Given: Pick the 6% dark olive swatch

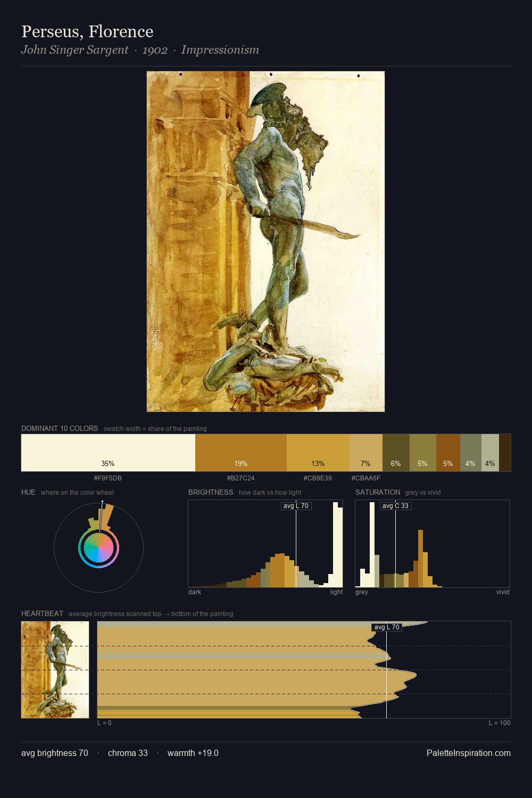Looking at the screenshot, I should [x=396, y=453].
